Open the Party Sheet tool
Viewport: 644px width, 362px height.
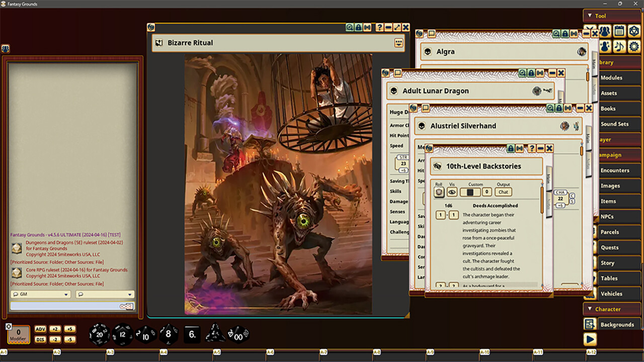604,31
